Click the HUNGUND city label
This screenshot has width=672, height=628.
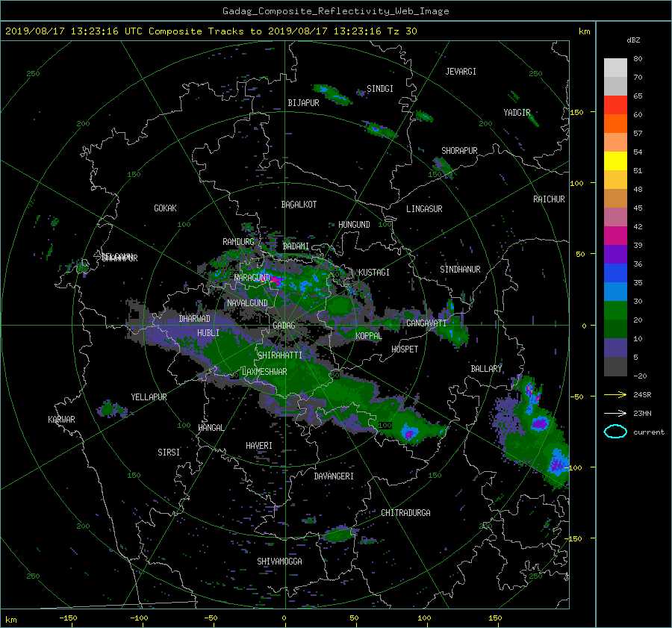(x=354, y=225)
